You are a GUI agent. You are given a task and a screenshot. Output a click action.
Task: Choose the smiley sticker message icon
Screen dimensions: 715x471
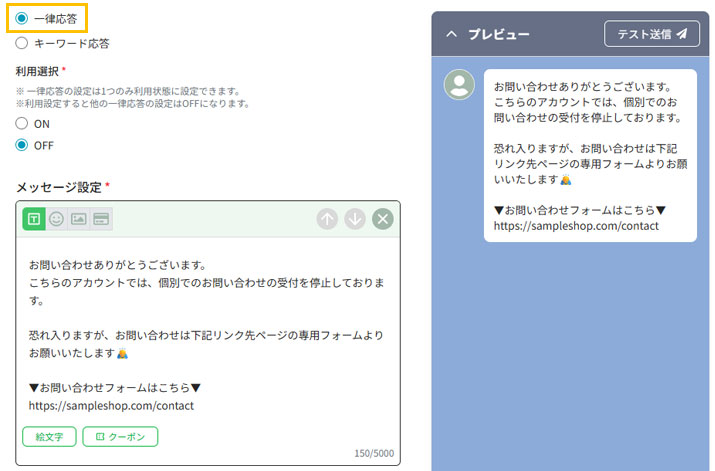pos(56,219)
